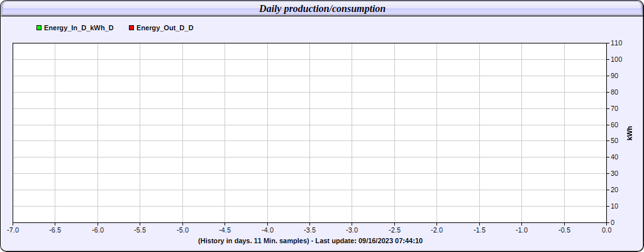The width and height of the screenshot is (644, 252).
Task: Click the -0.5 x-axis label
Action: click(x=564, y=230)
